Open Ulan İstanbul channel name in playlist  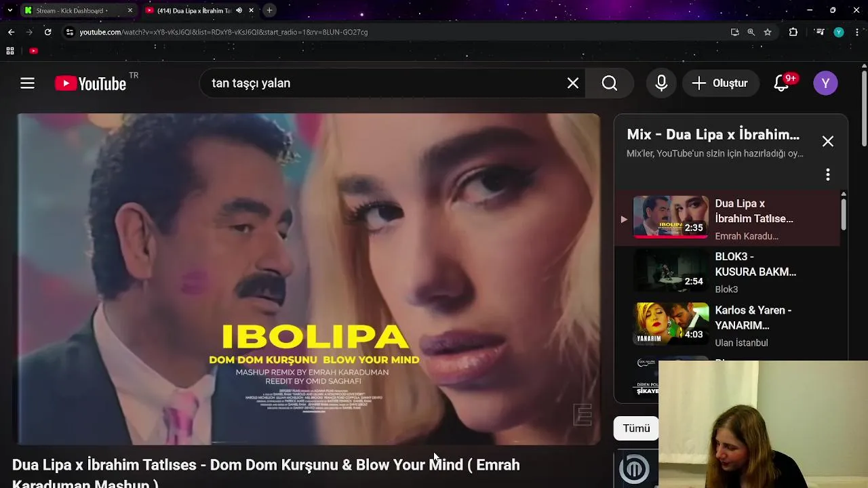coord(741,343)
